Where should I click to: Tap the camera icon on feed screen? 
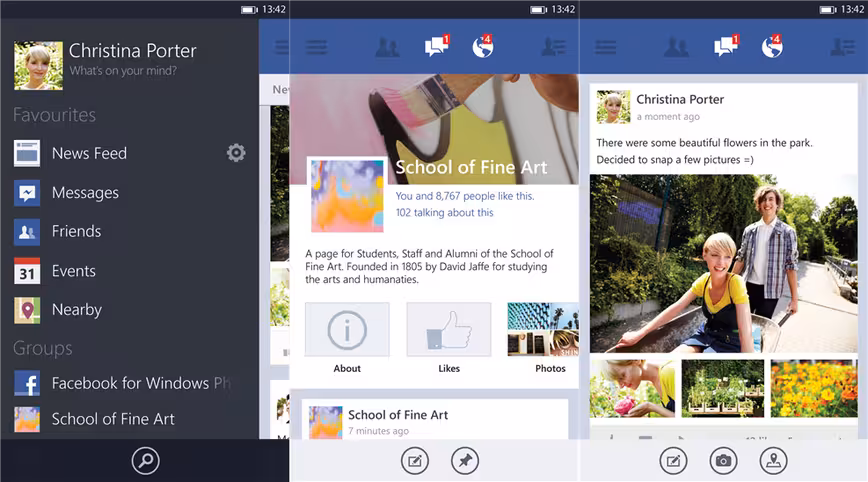pos(723,460)
